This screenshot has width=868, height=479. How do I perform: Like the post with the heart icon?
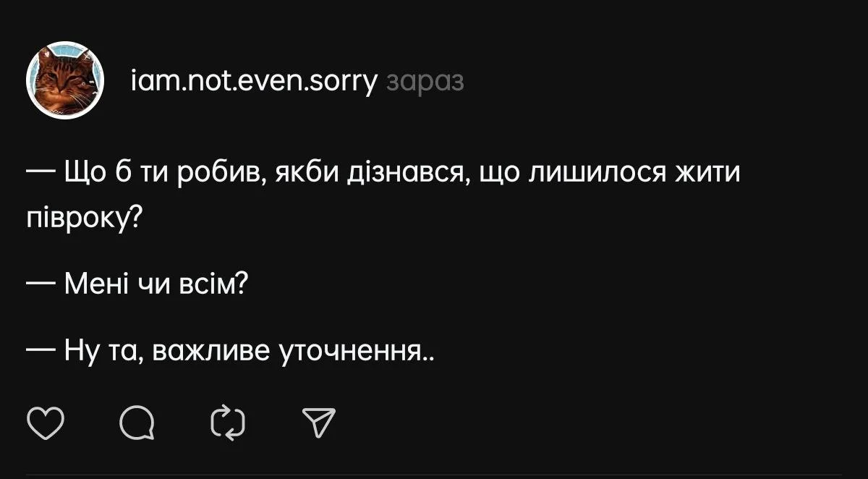coord(46,423)
